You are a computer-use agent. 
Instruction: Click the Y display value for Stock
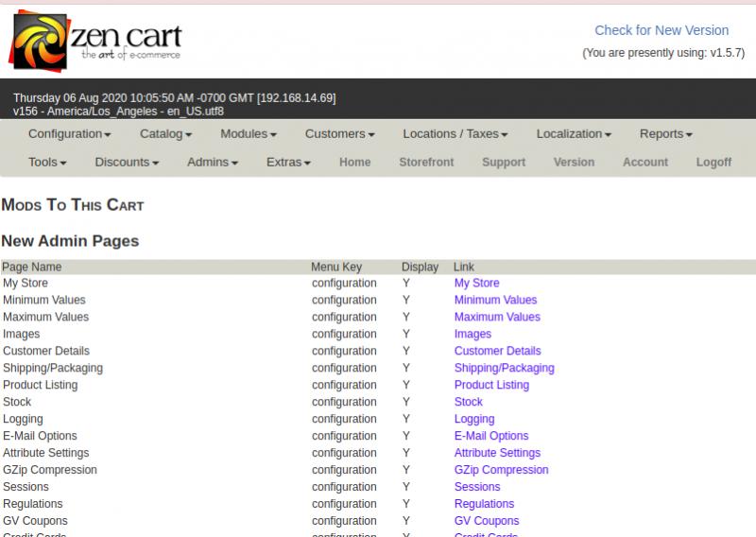[406, 402]
